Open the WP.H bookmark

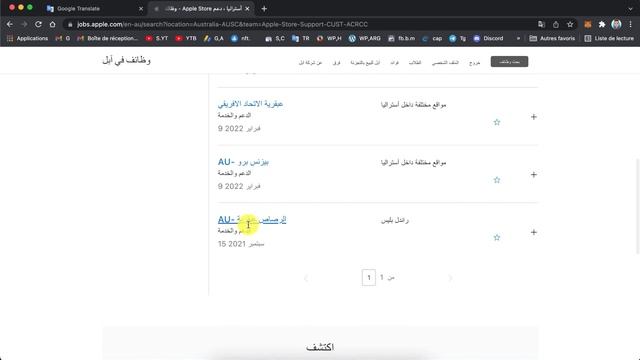(x=329, y=38)
